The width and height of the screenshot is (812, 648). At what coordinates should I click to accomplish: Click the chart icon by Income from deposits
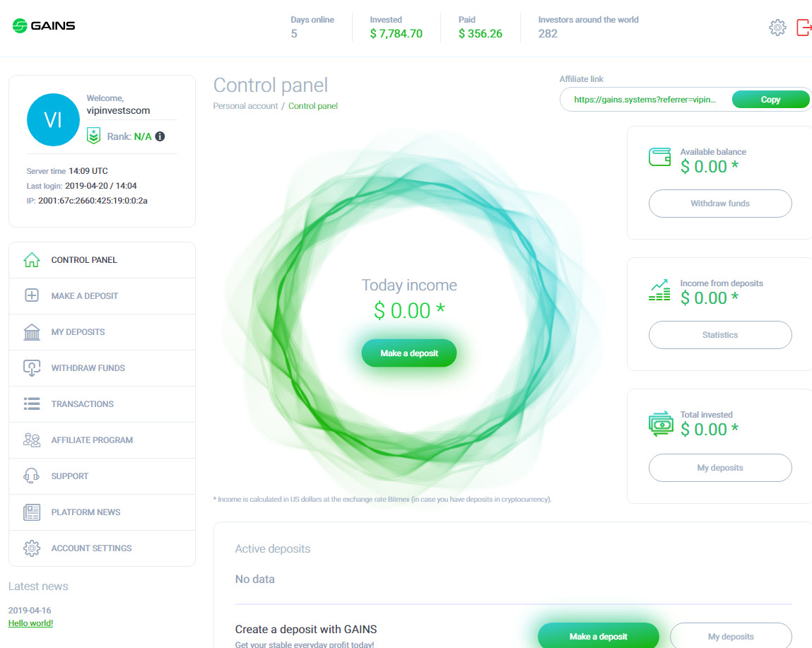659,290
